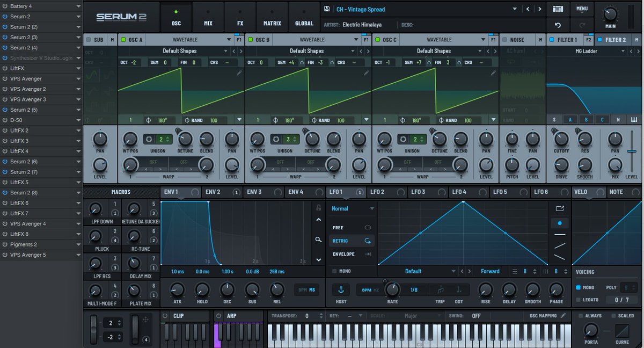
Task: Enable the NOISE oscillator
Action: [x=504, y=40]
